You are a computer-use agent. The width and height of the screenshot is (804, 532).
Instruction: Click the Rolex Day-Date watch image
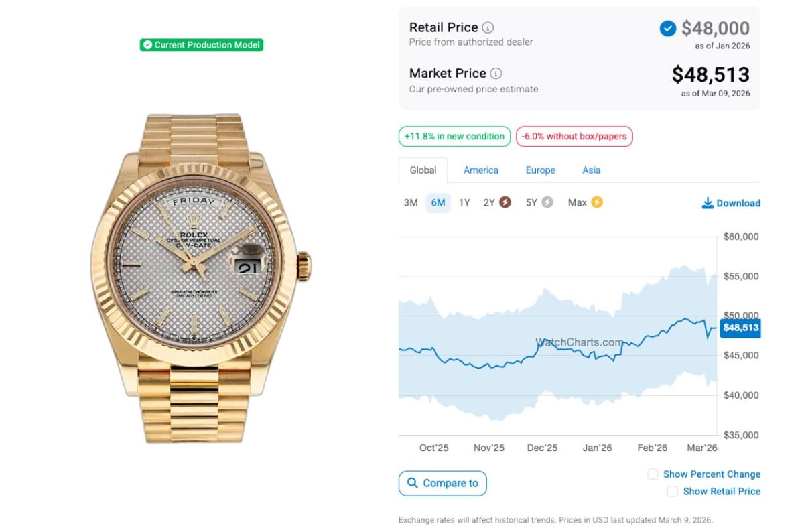point(201,278)
